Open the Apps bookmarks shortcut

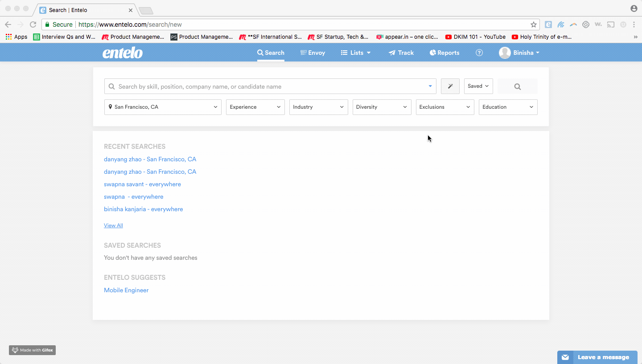[x=16, y=37]
